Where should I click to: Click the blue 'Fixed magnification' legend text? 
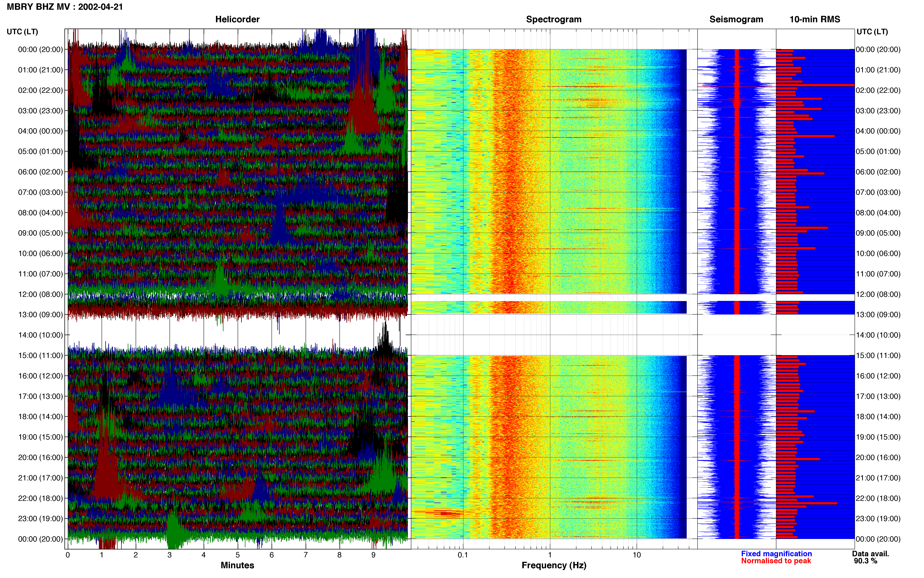pyautogui.click(x=776, y=554)
